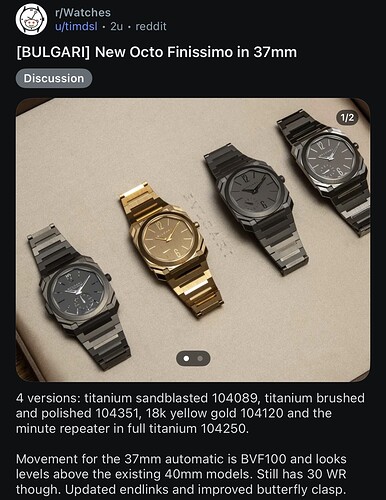Click the 2u post age timestamp

pyautogui.click(x=116, y=26)
